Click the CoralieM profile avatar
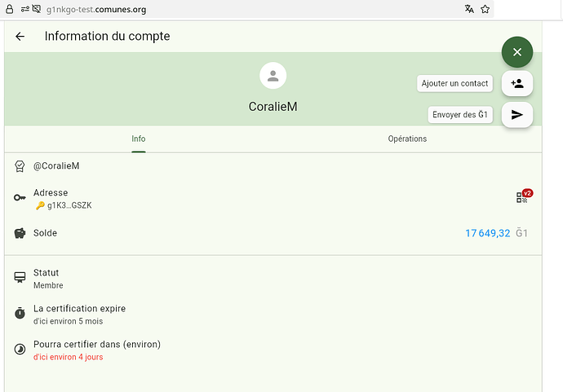 pos(273,77)
